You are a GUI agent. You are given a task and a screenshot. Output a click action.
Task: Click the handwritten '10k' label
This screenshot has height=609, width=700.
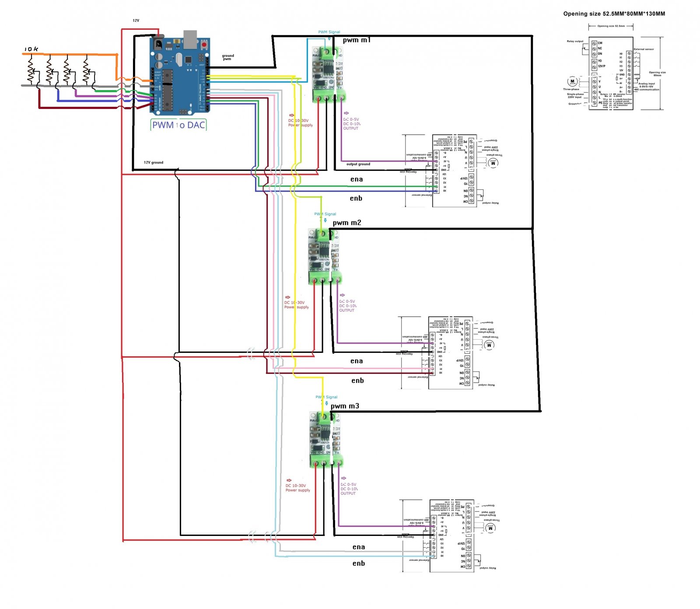[31, 49]
